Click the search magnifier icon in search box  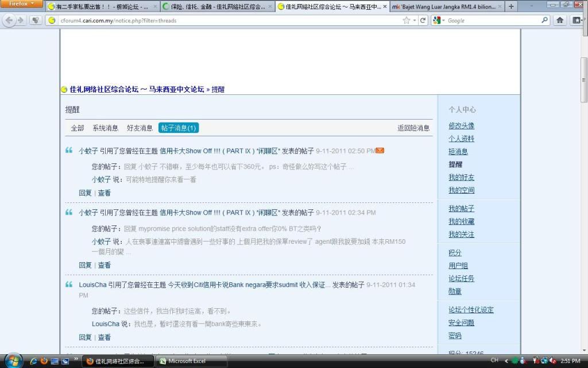pyautogui.click(x=545, y=20)
